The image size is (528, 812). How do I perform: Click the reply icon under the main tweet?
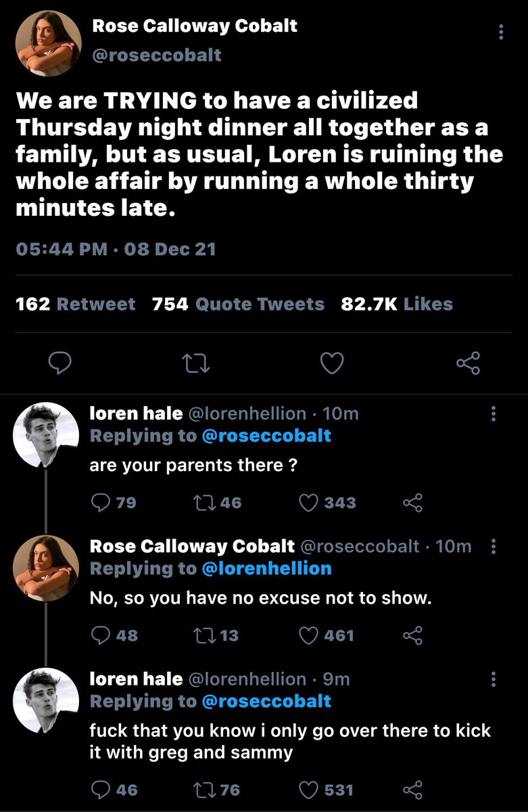click(x=61, y=364)
